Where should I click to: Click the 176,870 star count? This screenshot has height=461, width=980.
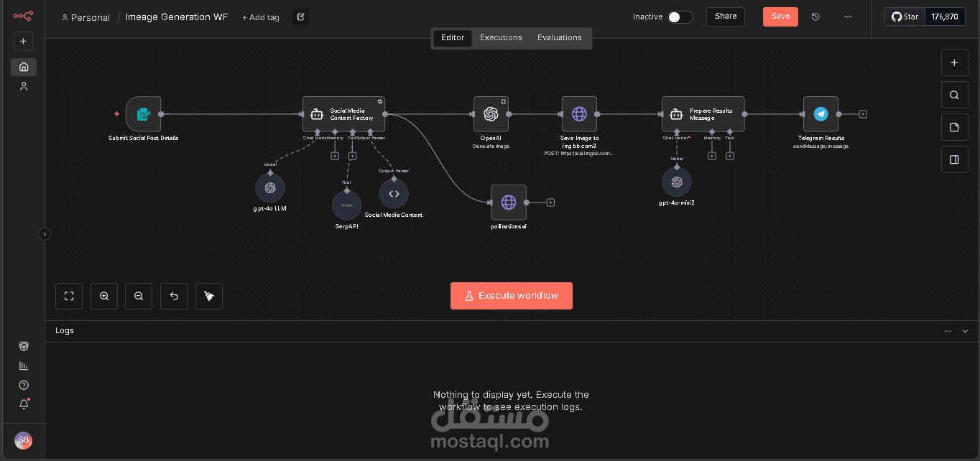coord(945,17)
